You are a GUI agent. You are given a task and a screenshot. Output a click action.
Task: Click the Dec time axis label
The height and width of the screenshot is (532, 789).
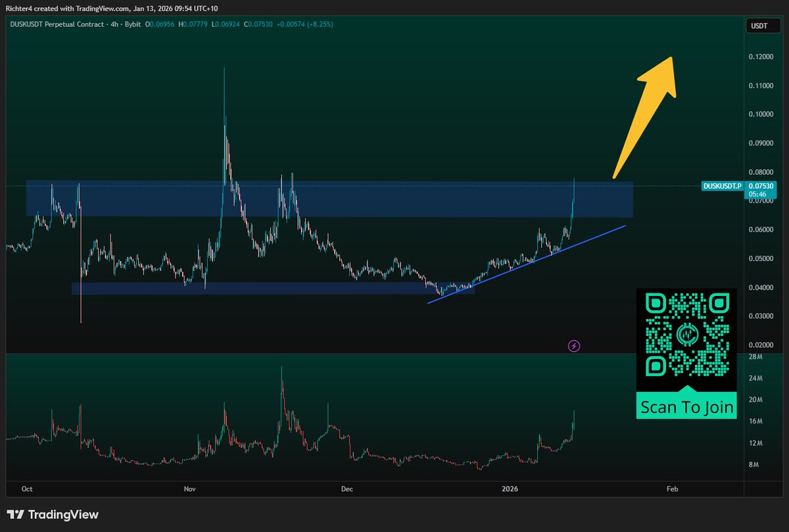coord(348,489)
